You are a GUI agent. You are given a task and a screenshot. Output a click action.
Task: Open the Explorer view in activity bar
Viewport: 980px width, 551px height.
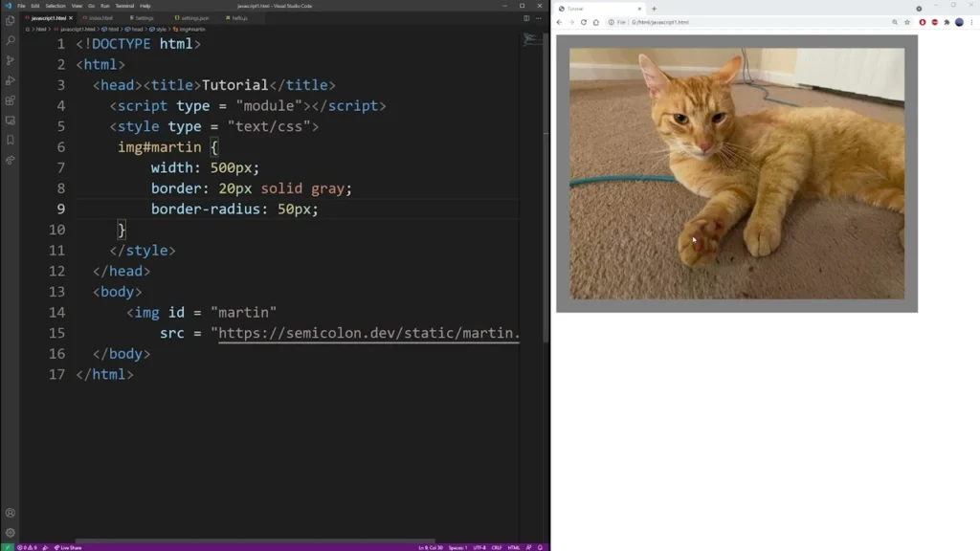tap(11, 20)
